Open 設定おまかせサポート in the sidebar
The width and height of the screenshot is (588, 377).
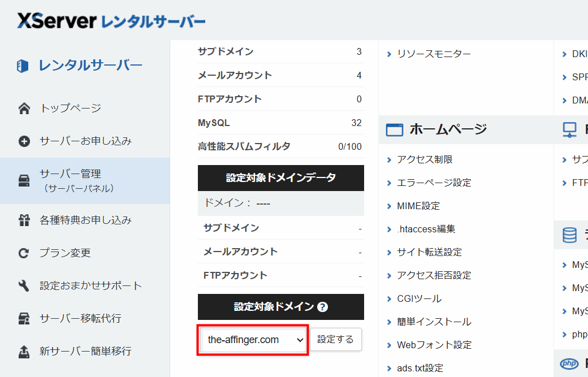(91, 285)
